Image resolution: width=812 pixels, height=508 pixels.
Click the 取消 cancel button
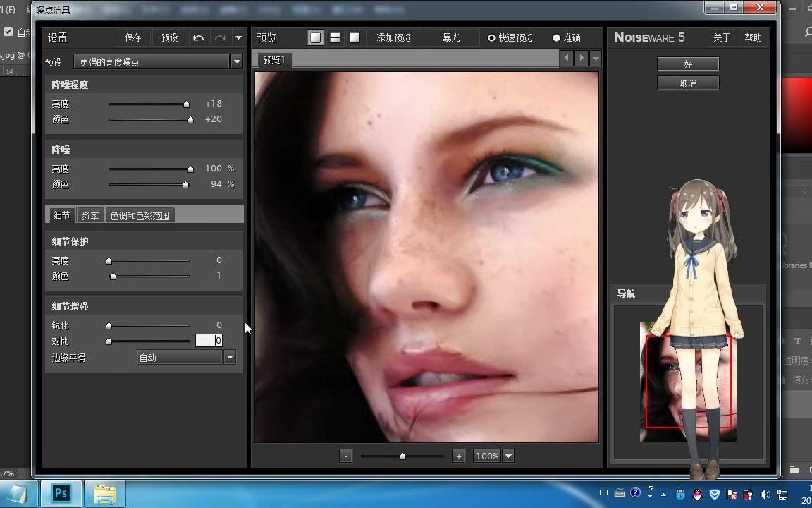pyautogui.click(x=688, y=83)
